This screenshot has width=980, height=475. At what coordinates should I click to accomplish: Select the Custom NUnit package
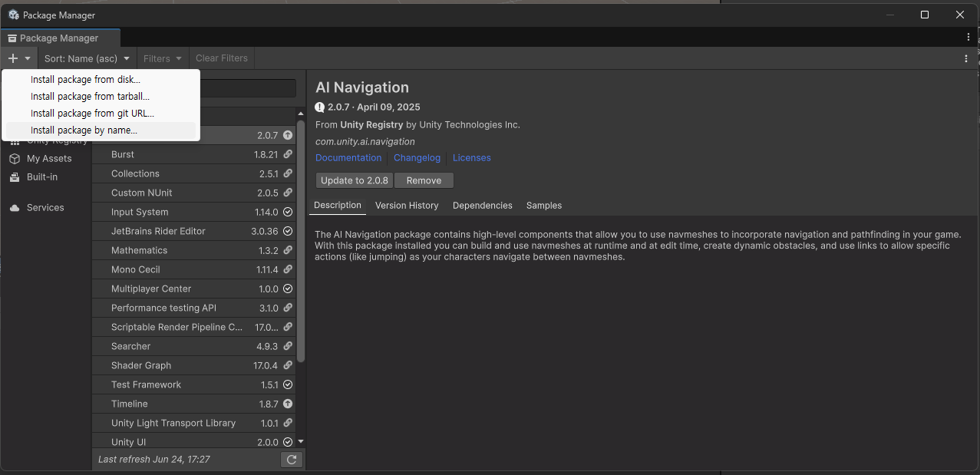tap(193, 193)
